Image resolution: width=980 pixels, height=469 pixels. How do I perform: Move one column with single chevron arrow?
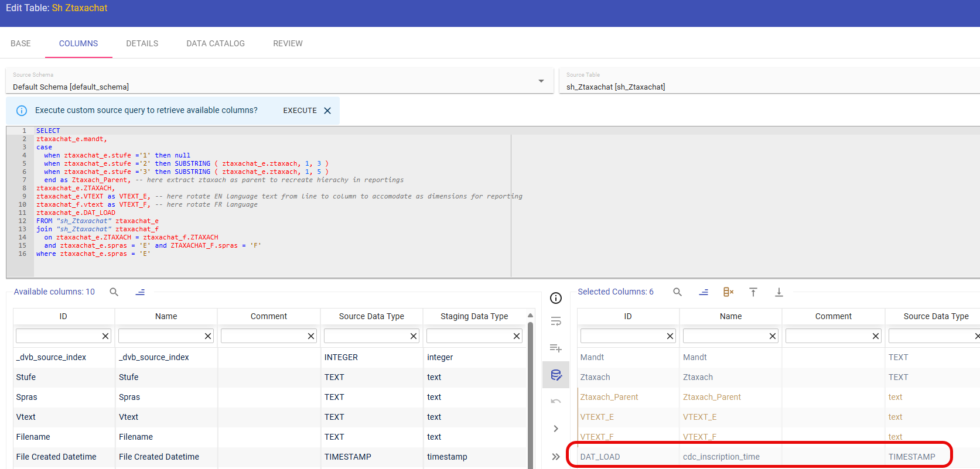point(556,429)
